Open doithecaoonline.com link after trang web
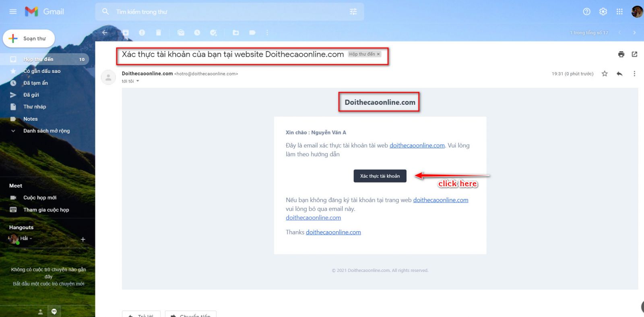The image size is (644, 317). (x=441, y=200)
